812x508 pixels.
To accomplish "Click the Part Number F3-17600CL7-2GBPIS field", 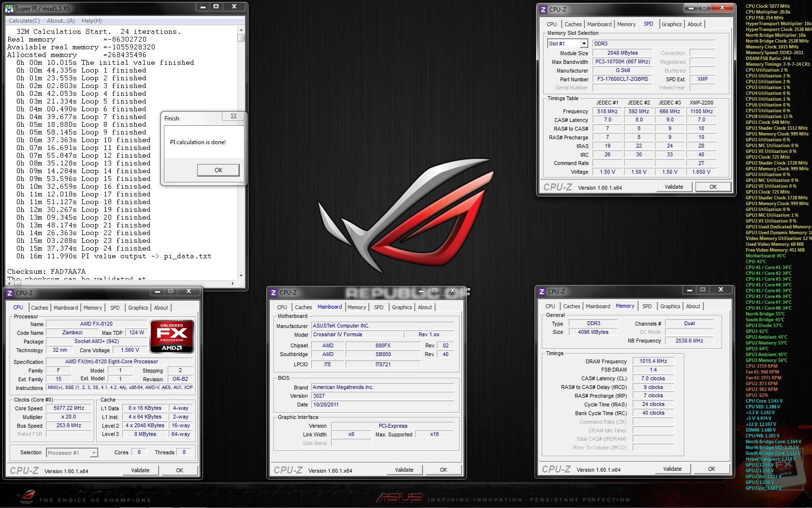I will click(x=623, y=79).
